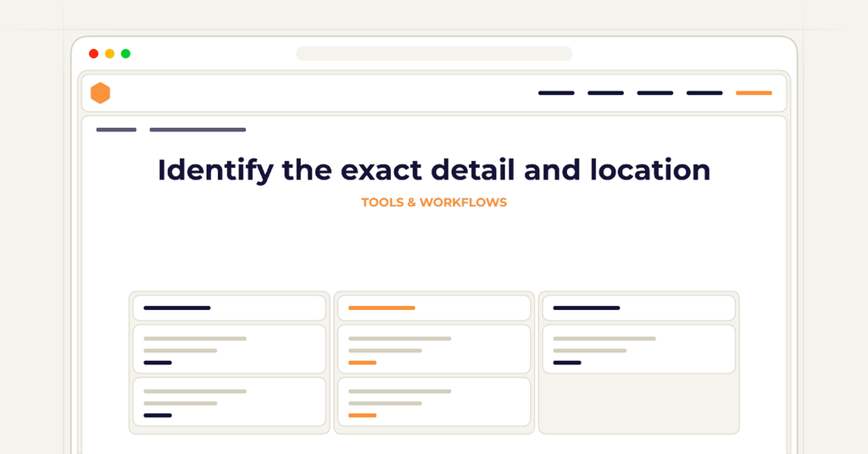Focus the browser address bar
This screenshot has height=454, width=868.
click(434, 53)
